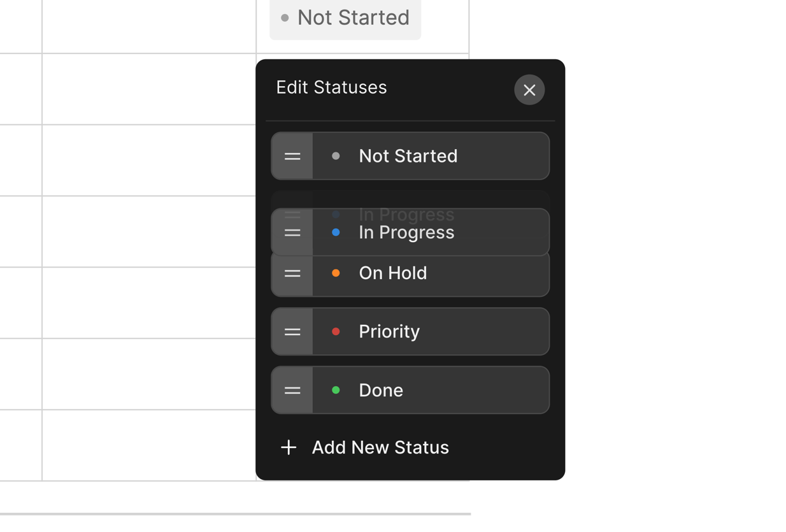The width and height of the screenshot is (786, 532).
Task: Click the drag handle for In Progress
Action: pyautogui.click(x=292, y=233)
